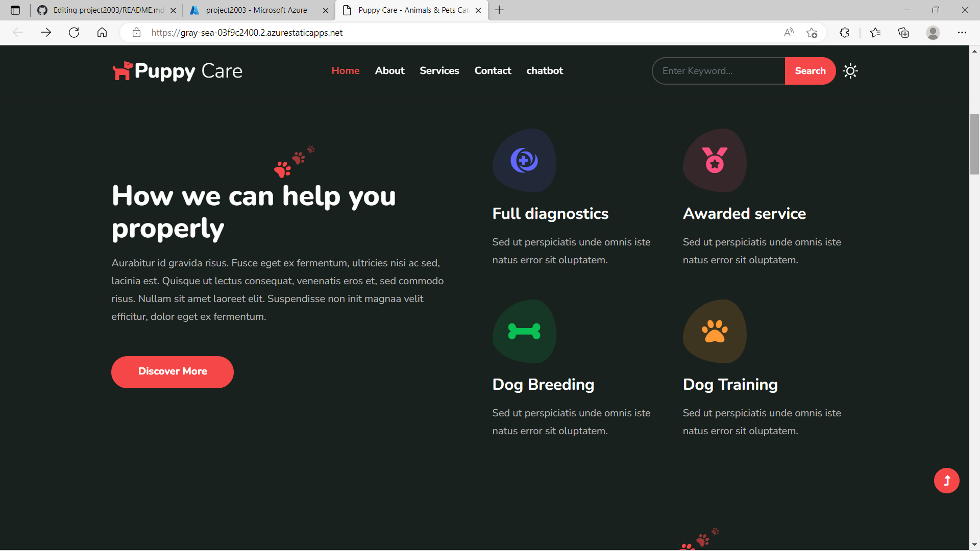This screenshot has width=980, height=551.
Task: Click the Discover More button
Action: (x=172, y=371)
